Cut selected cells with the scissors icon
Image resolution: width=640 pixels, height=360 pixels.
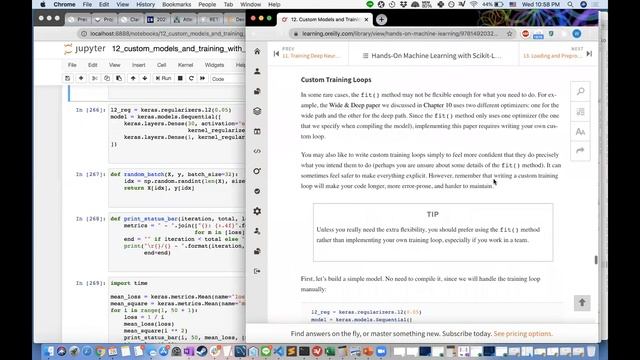click(x=95, y=78)
